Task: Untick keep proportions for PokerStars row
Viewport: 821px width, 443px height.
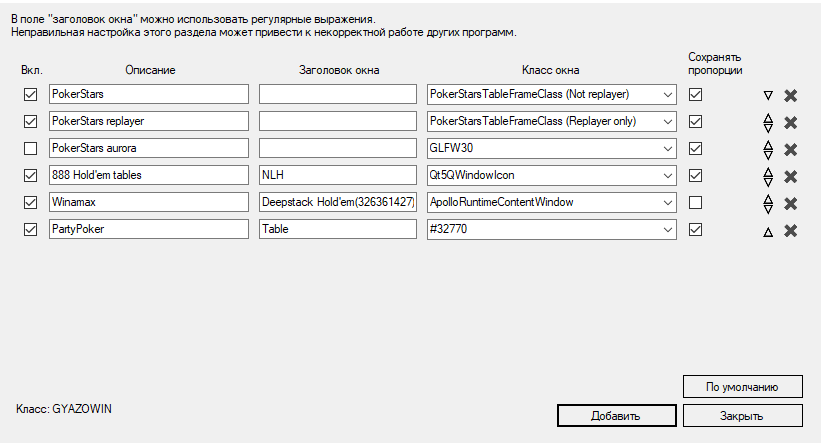Action: click(x=695, y=94)
